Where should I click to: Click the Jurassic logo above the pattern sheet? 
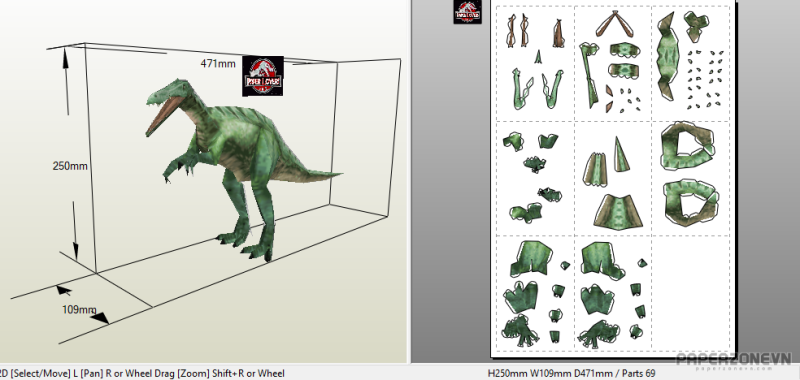coord(468,12)
